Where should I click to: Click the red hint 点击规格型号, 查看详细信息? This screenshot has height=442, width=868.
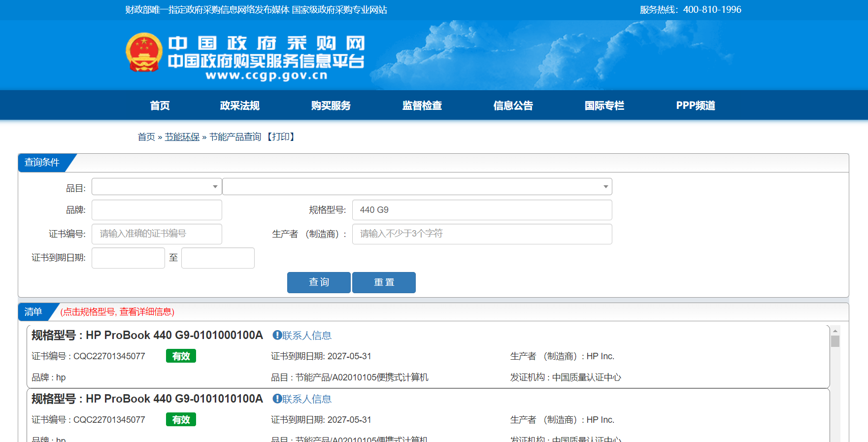[117, 312]
